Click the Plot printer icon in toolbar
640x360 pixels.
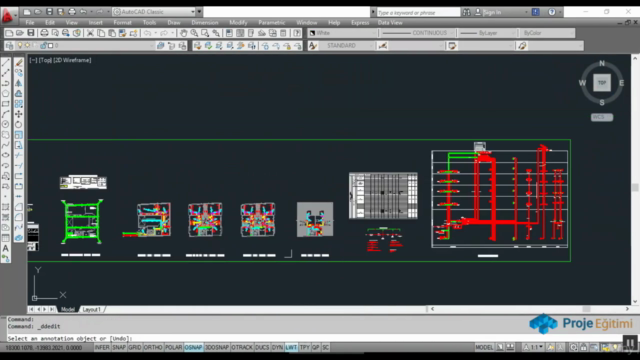point(44,33)
